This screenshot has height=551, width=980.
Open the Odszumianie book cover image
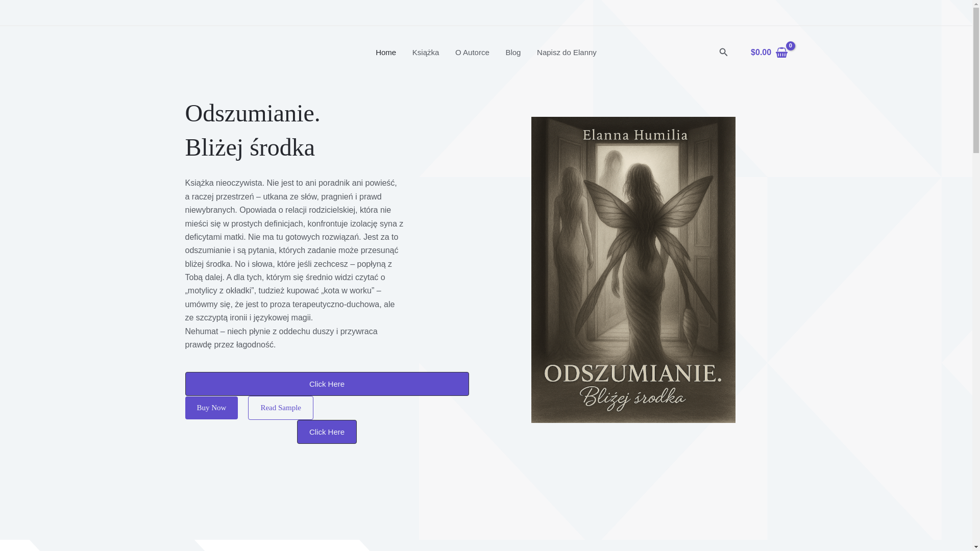tap(633, 269)
